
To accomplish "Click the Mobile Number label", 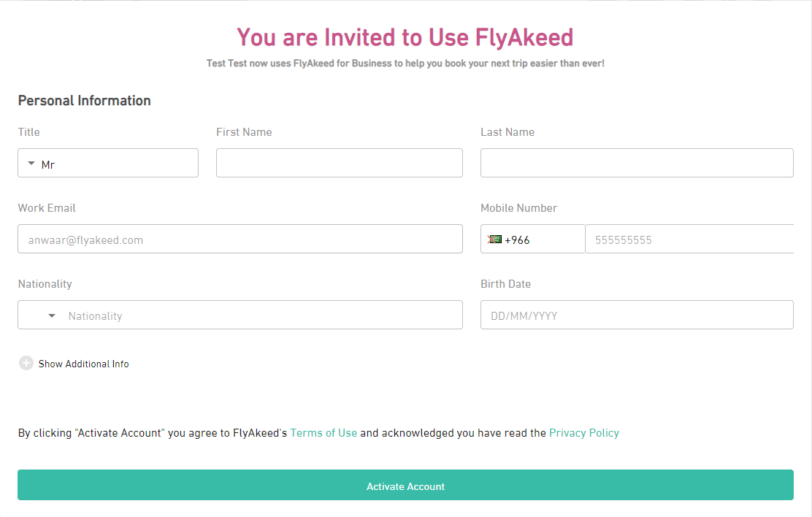I will [519, 207].
